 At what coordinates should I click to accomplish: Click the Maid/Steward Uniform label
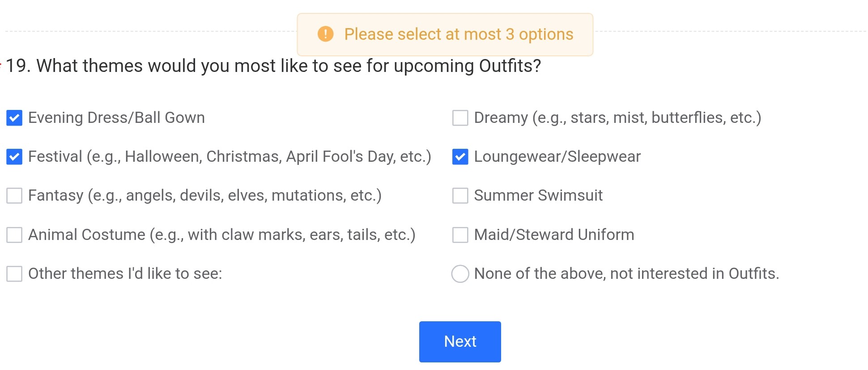554,234
